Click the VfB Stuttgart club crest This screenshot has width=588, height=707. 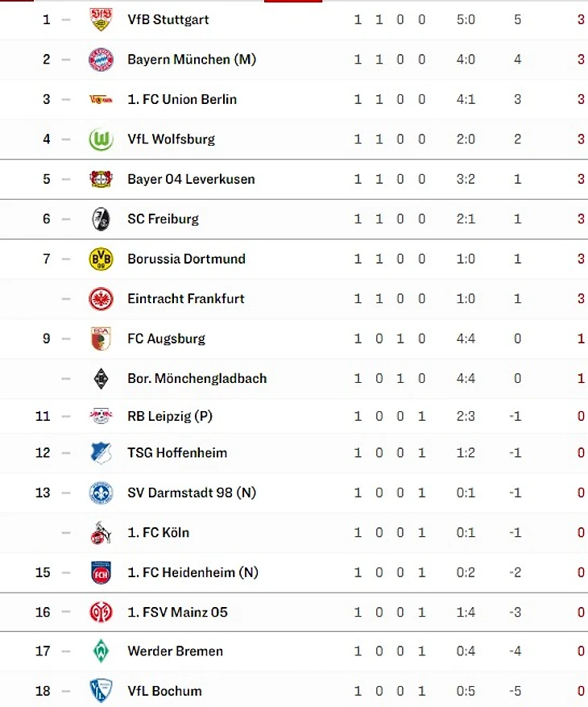101,19
